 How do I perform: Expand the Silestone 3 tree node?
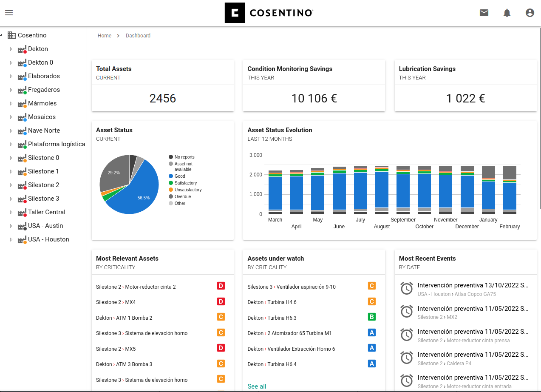click(11, 199)
